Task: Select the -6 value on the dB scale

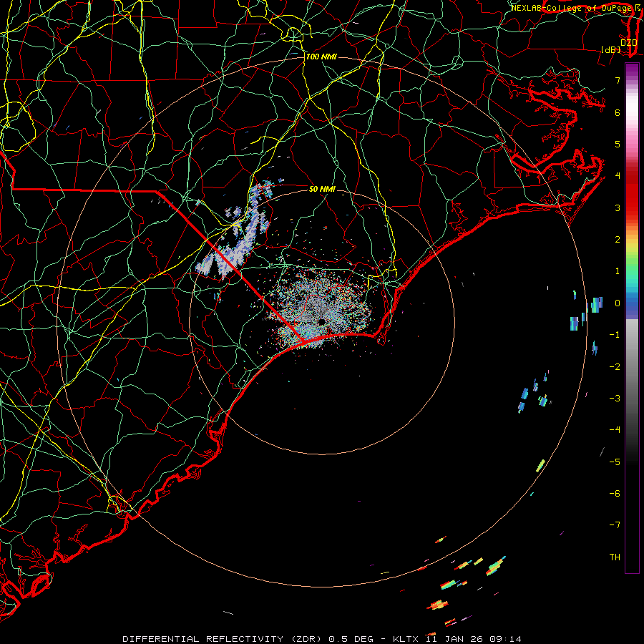Action: [615, 494]
